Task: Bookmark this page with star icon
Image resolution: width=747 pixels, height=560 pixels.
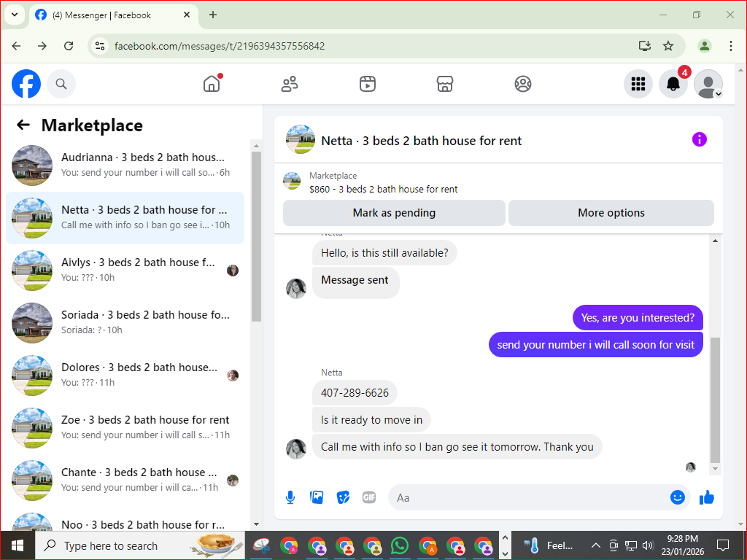Action: point(668,46)
